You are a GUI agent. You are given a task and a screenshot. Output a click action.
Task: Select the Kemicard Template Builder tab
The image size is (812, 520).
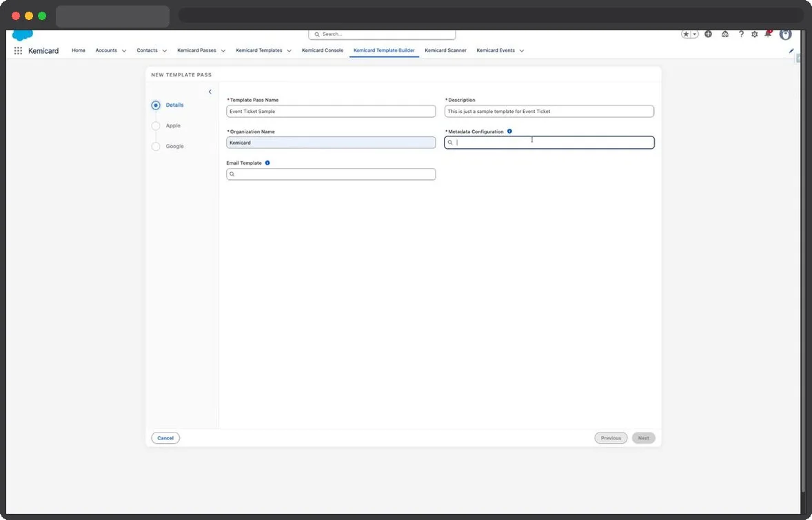coord(384,51)
